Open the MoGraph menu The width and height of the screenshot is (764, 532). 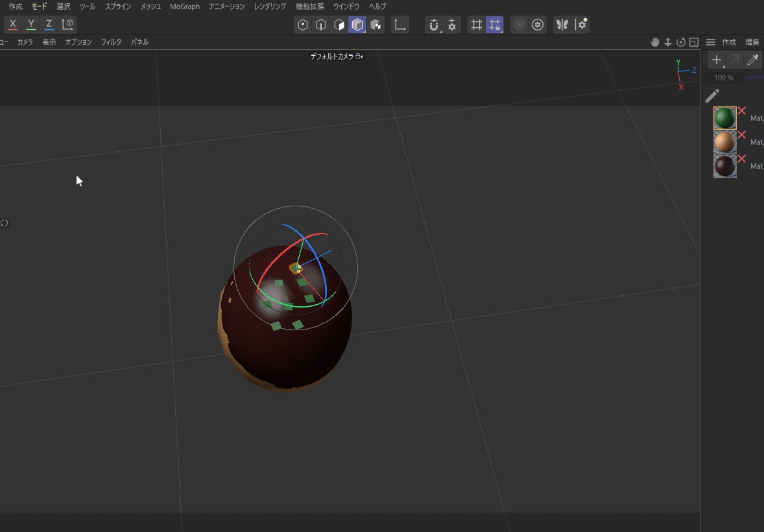184,6
